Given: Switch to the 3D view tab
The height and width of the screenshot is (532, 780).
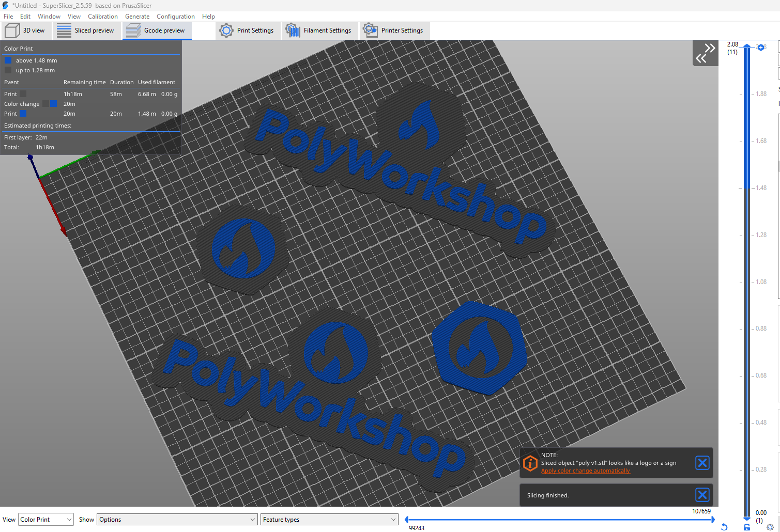Looking at the screenshot, I should pyautogui.click(x=26, y=30).
